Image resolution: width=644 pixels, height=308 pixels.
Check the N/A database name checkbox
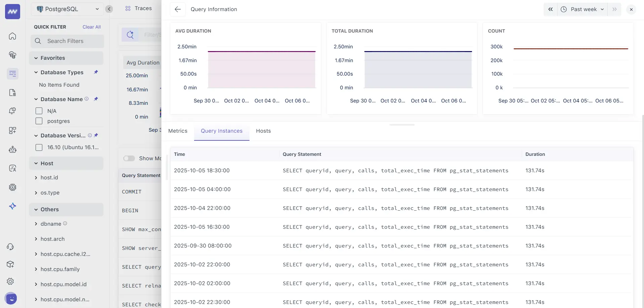pos(39,111)
